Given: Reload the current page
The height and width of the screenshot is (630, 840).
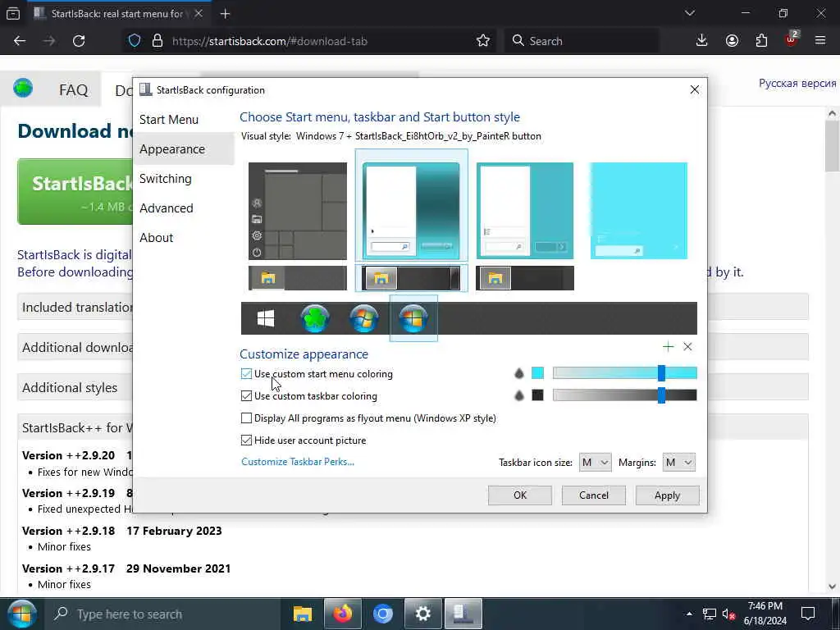Looking at the screenshot, I should (x=79, y=41).
